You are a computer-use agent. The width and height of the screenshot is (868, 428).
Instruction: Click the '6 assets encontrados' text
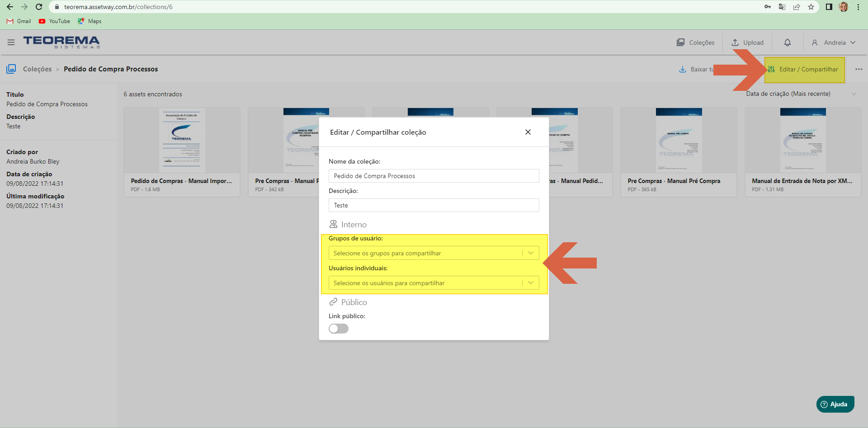point(153,94)
